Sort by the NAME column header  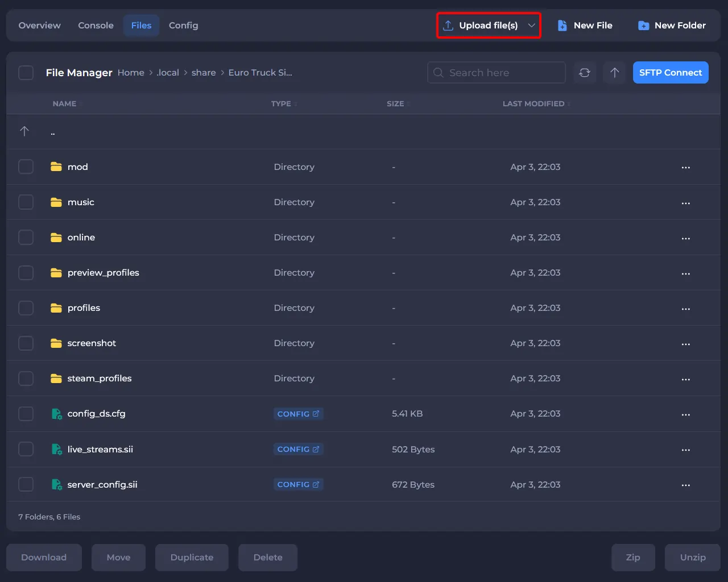[x=64, y=104]
